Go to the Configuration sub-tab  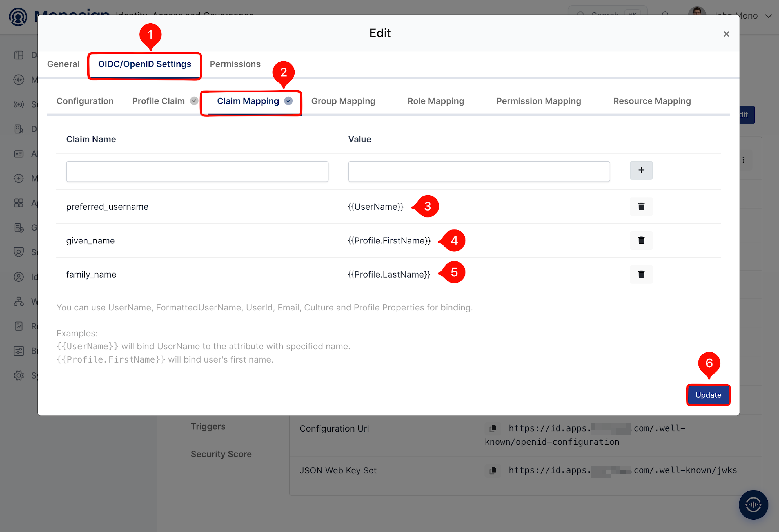(85, 101)
